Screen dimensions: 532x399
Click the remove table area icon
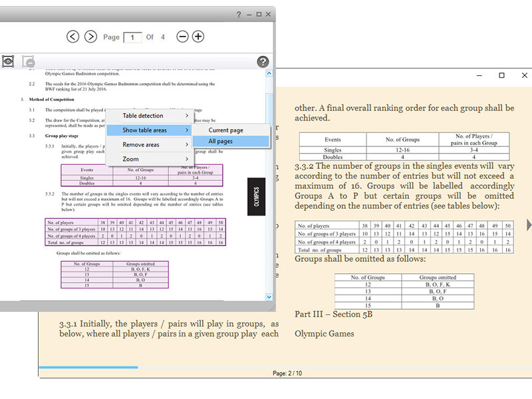coord(29,61)
